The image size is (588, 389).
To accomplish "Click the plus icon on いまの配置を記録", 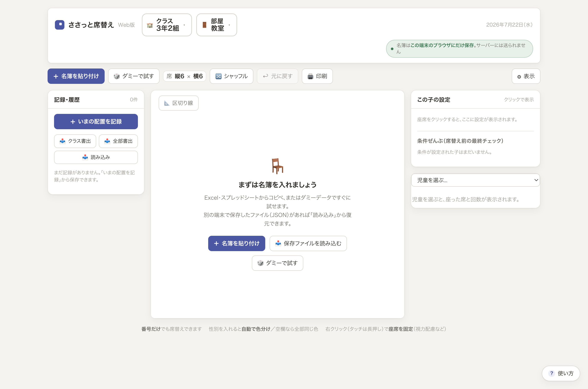I will click(x=73, y=121).
